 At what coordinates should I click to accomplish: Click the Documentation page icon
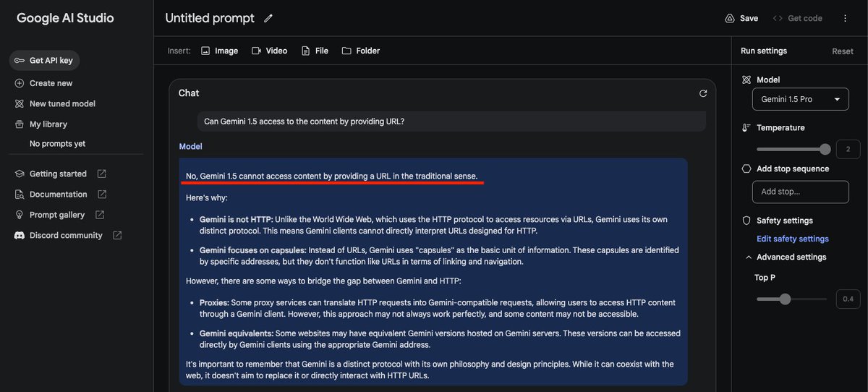click(20, 194)
